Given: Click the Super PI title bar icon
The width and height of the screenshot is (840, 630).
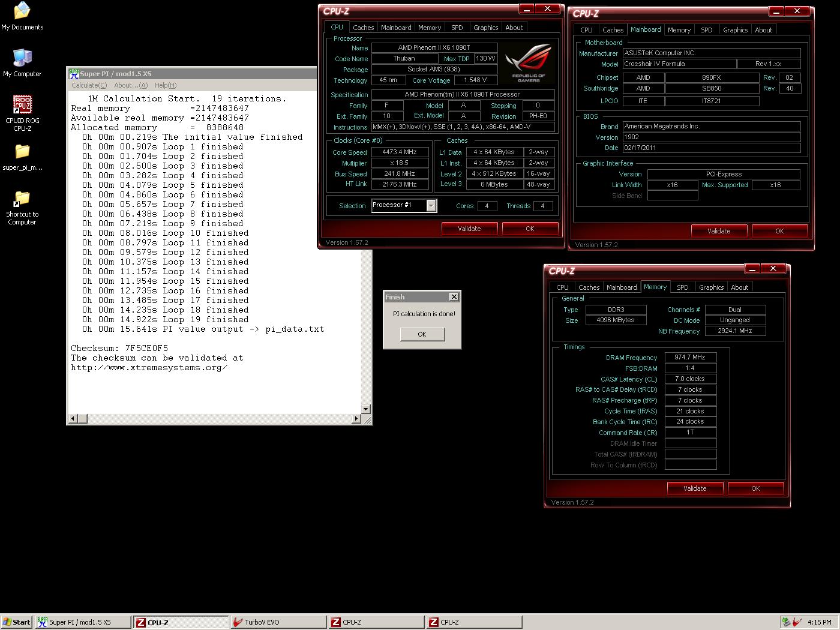Looking at the screenshot, I should [x=74, y=74].
